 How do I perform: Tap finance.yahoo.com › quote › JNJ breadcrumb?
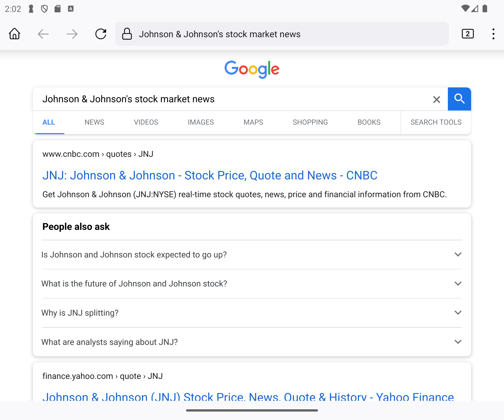(102, 376)
